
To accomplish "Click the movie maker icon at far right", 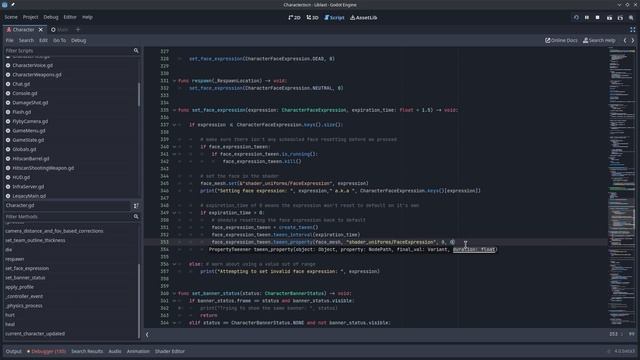I will pyautogui.click(x=631, y=18).
